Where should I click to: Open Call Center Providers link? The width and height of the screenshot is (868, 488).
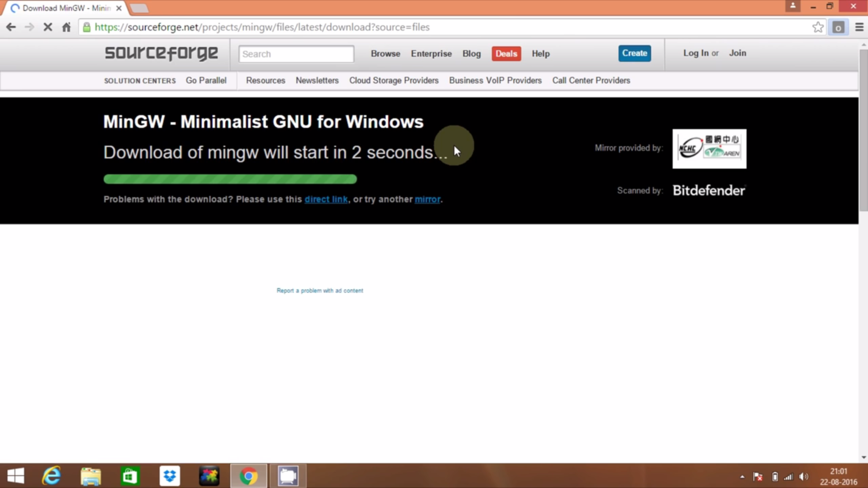tap(591, 81)
